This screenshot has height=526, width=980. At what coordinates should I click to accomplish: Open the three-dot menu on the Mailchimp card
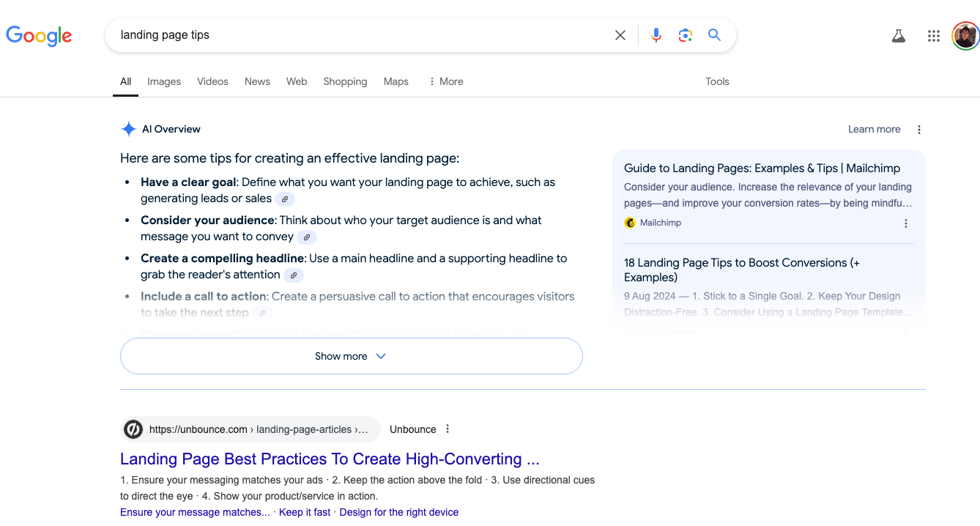906,223
